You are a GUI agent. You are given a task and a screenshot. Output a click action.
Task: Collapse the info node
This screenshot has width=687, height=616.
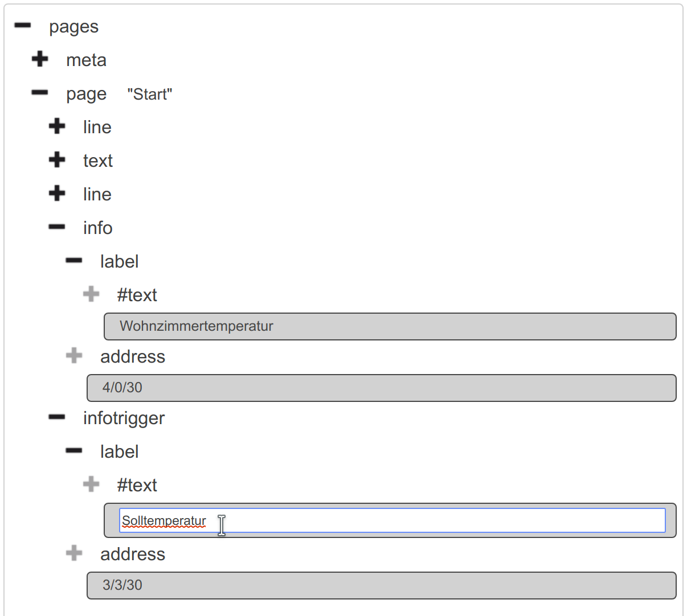tap(57, 227)
